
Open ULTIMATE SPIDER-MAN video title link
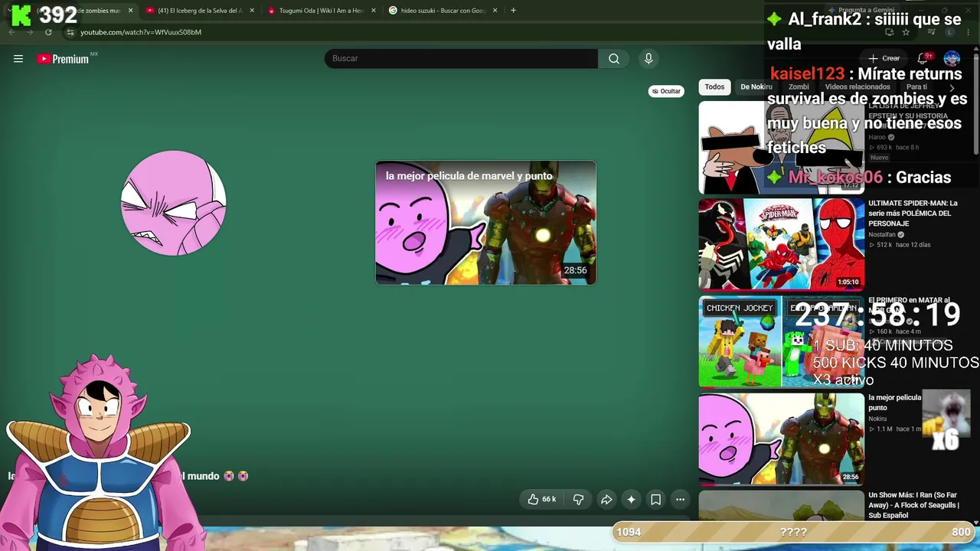click(x=913, y=214)
